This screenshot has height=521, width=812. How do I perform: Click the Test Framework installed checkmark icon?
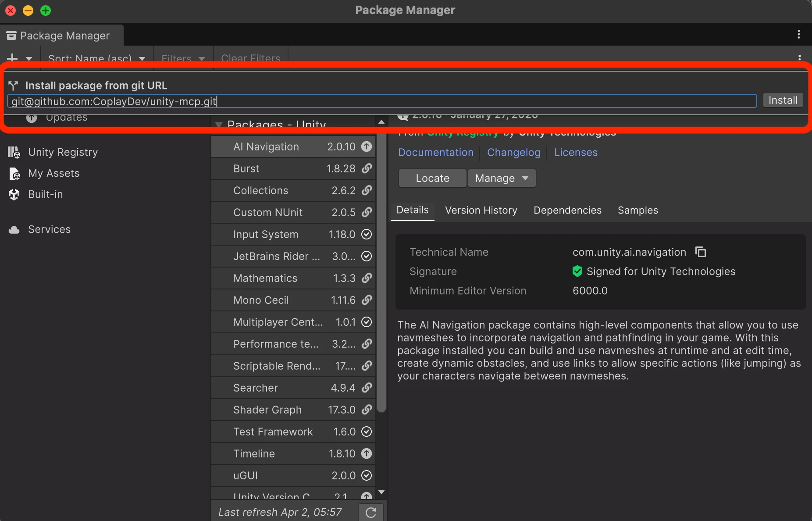pyautogui.click(x=367, y=432)
